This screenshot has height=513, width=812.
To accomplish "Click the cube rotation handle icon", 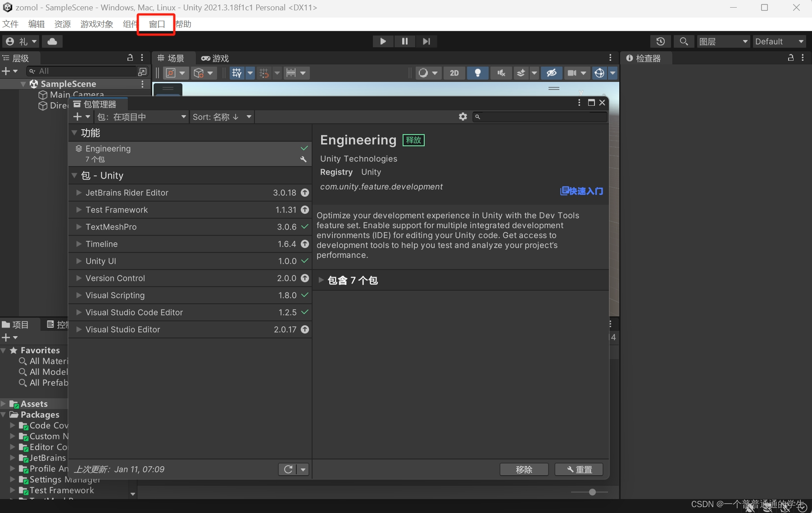I will pyautogui.click(x=199, y=73).
